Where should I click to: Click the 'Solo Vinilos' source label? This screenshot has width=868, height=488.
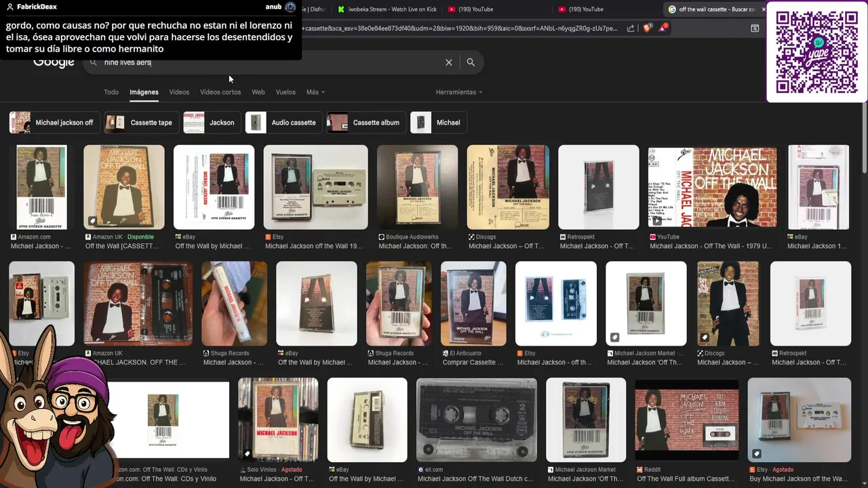261,470
